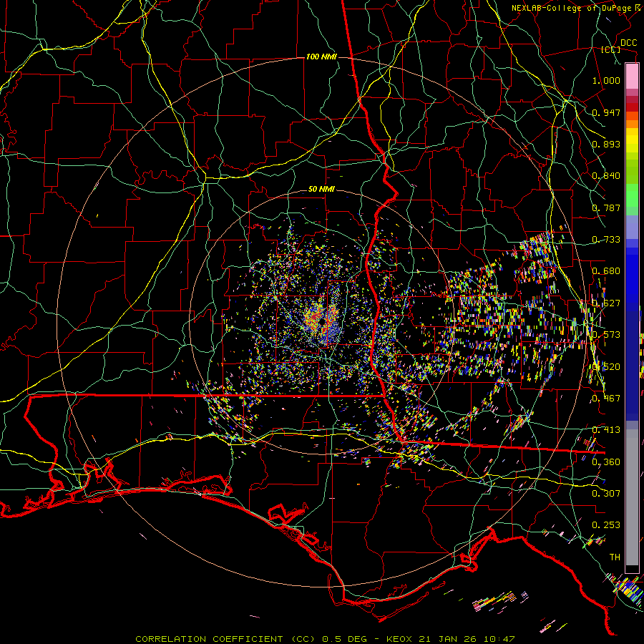This screenshot has width=644, height=644.
Task: Click the 0.947 scale value
Action: point(606,112)
